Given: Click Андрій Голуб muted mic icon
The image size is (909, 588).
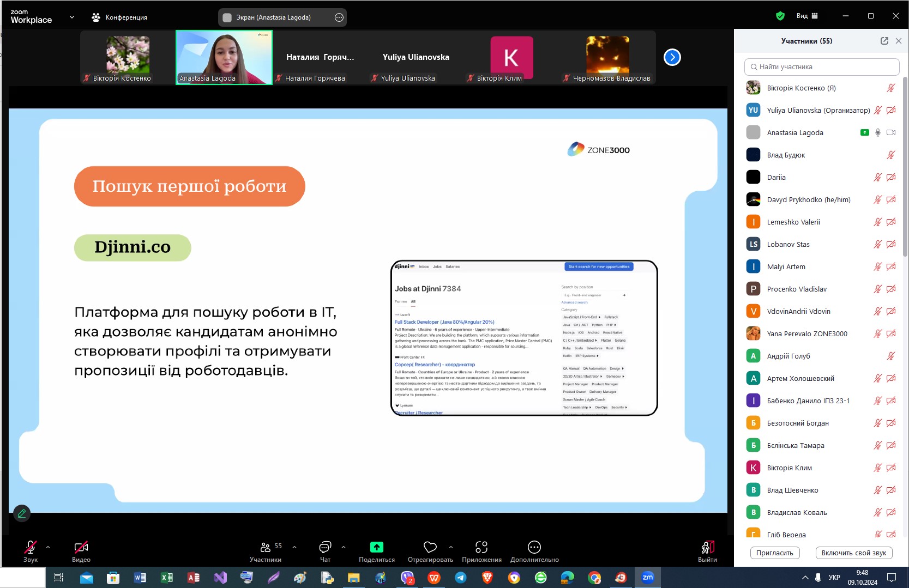Looking at the screenshot, I should [891, 356].
